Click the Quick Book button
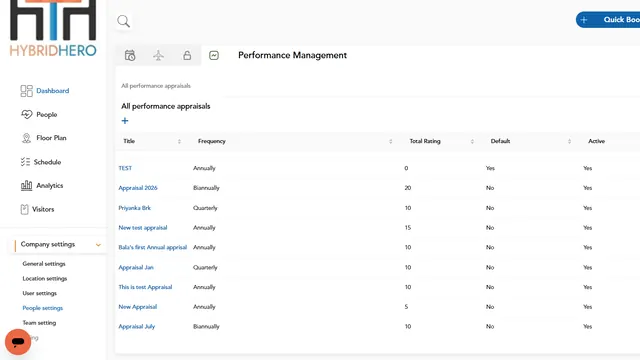The width and height of the screenshot is (640, 360). (x=608, y=20)
